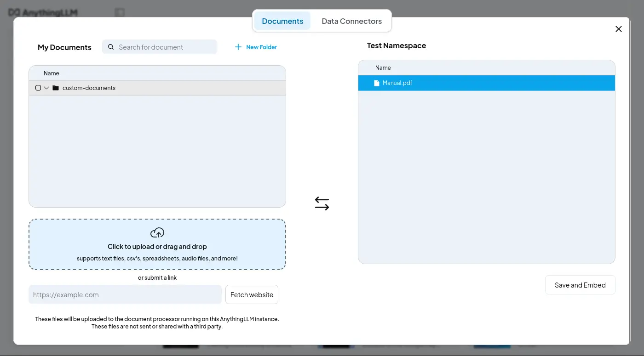Close the document manager with X icon

(618, 29)
